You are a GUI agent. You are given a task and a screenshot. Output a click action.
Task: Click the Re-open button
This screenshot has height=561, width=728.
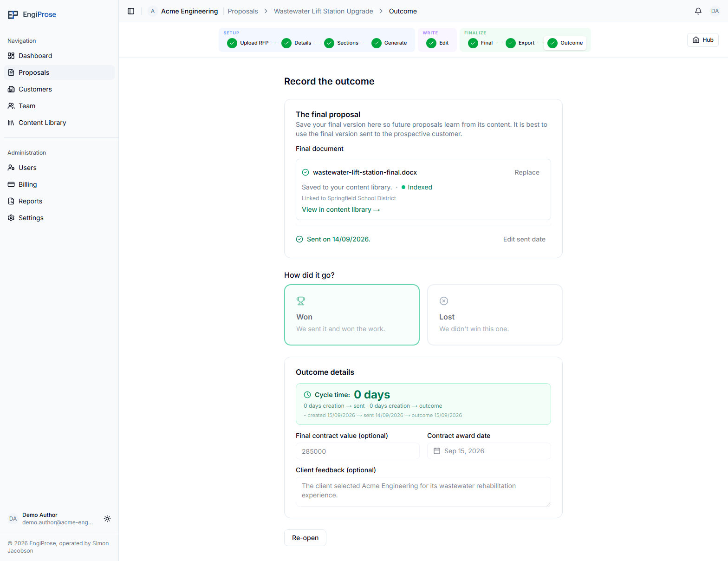[305, 538]
